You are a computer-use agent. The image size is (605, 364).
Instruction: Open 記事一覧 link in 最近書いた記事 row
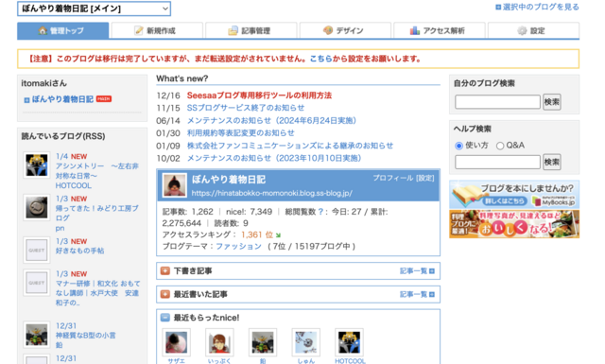[x=413, y=295]
